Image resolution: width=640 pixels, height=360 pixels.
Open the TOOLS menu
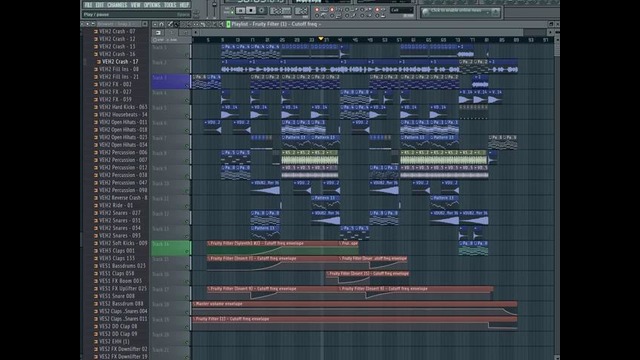(170, 5)
